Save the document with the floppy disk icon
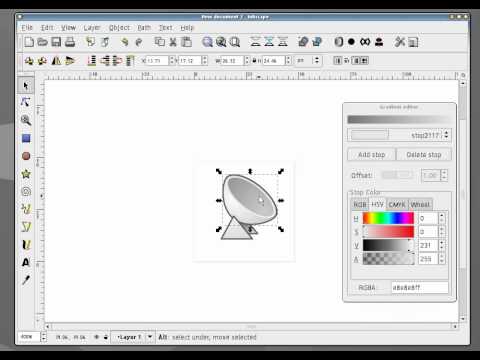480x360 pixels. [56, 42]
